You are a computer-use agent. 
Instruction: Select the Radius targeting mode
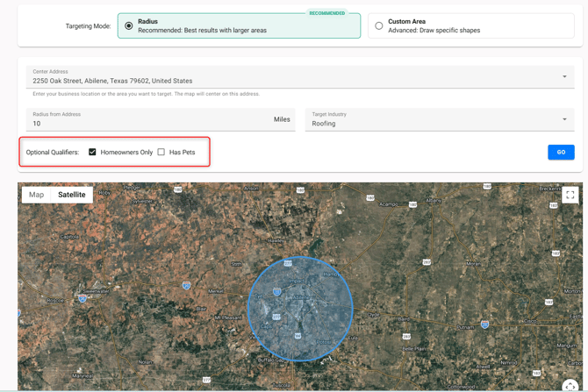(129, 26)
